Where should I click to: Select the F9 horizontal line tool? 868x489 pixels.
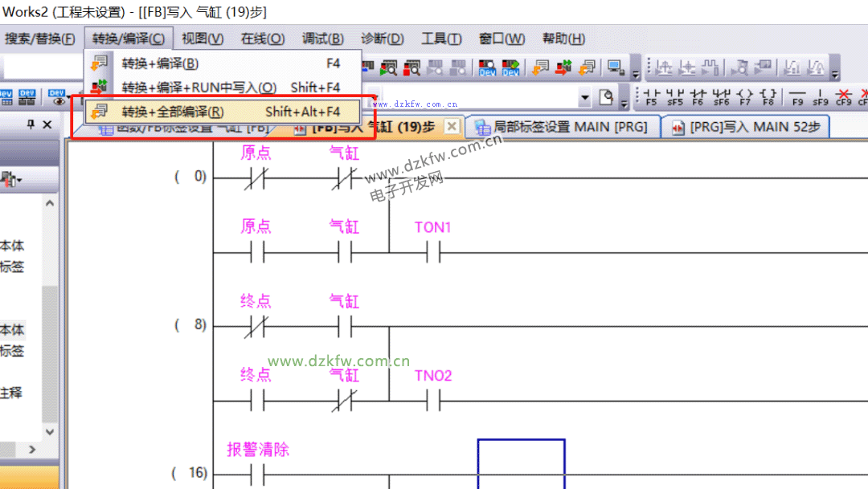click(x=797, y=98)
